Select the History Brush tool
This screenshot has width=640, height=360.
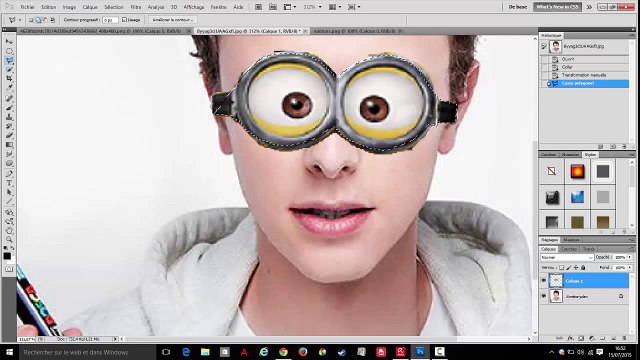[x=9, y=126]
